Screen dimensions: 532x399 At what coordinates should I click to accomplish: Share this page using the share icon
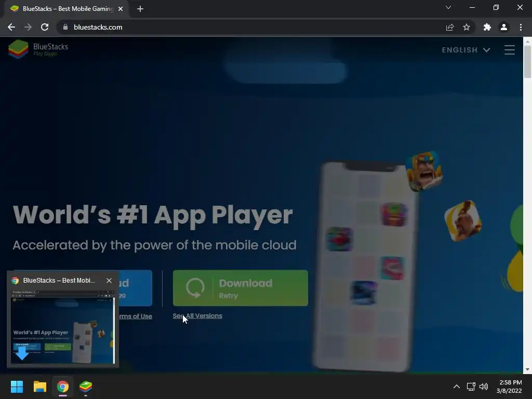450,27
